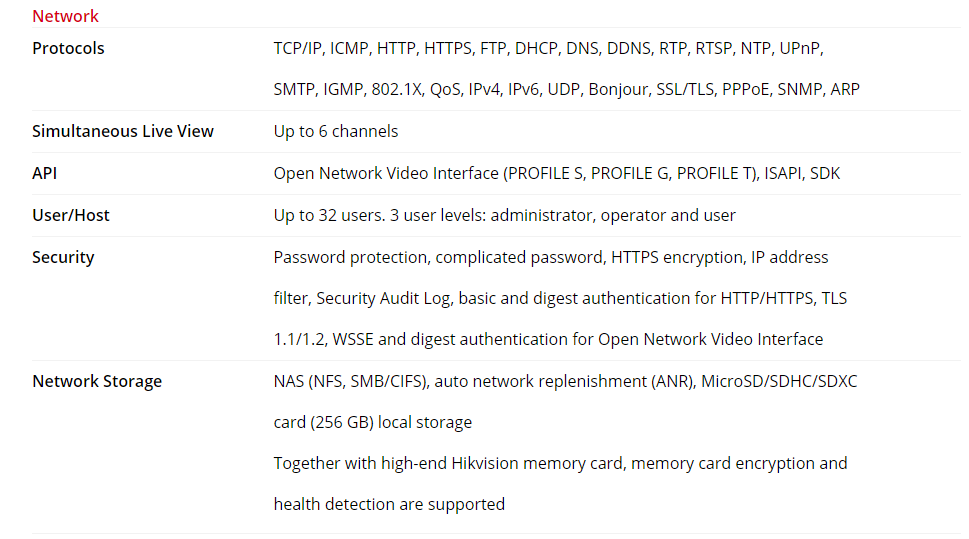Click the Simultaneous Live View label
This screenshot has width=969, height=539.
123,131
